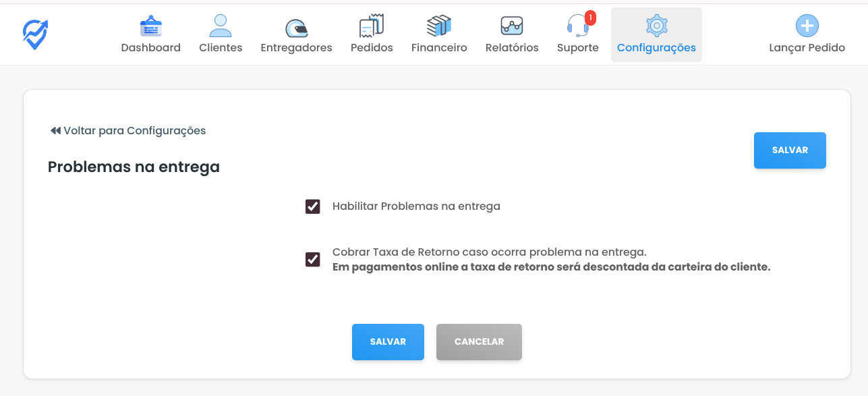Click the Voltar para Configurações link
Viewport: 868px width, 396px height.
point(134,131)
